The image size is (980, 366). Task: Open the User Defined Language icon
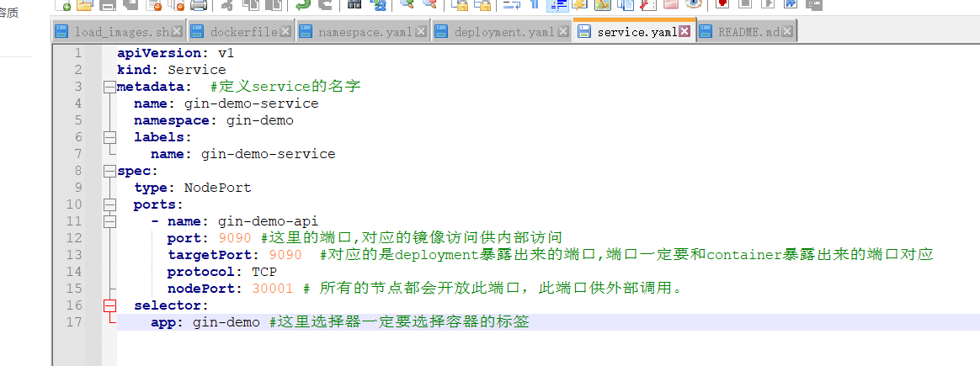click(579, 5)
